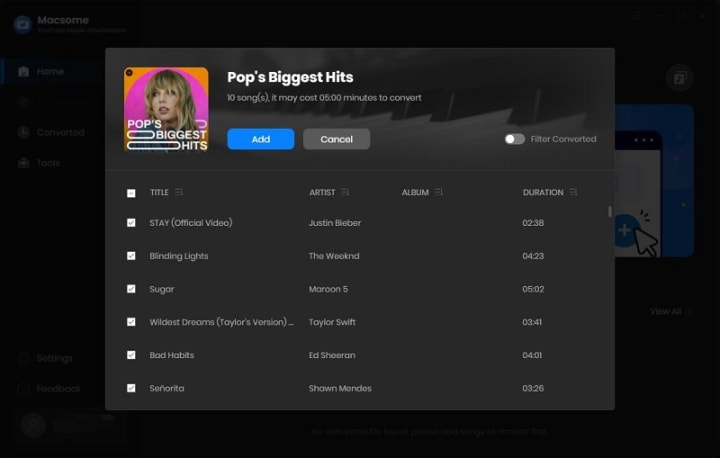The height and width of the screenshot is (458, 720).
Task: Click the blue plus add icon
Action: 624,230
